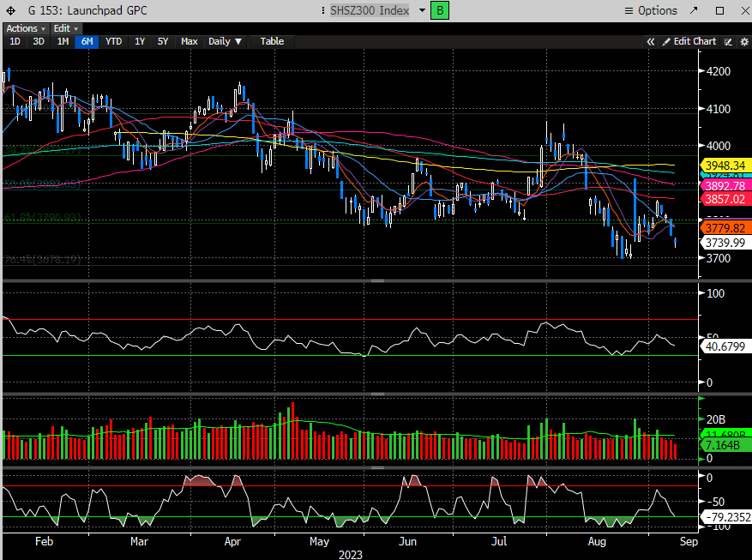752x560 pixels.
Task: Click the Jun label on time axis
Action: pos(407,541)
